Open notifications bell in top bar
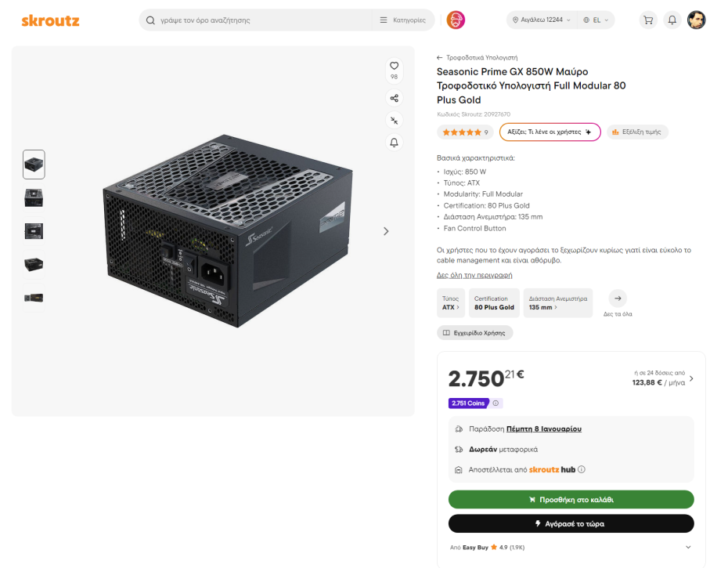 coord(672,20)
